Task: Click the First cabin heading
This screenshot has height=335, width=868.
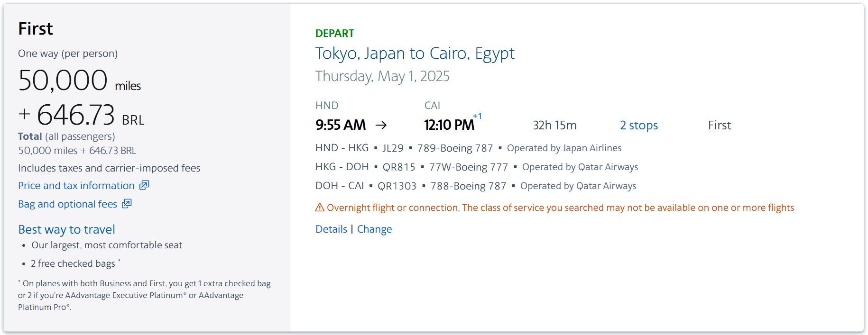Action: 36,29
